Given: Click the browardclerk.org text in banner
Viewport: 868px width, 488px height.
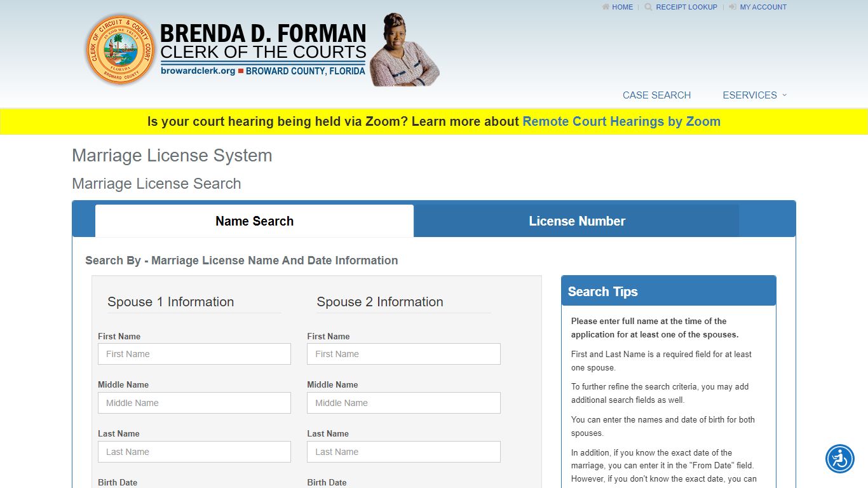Looking at the screenshot, I should [x=198, y=71].
